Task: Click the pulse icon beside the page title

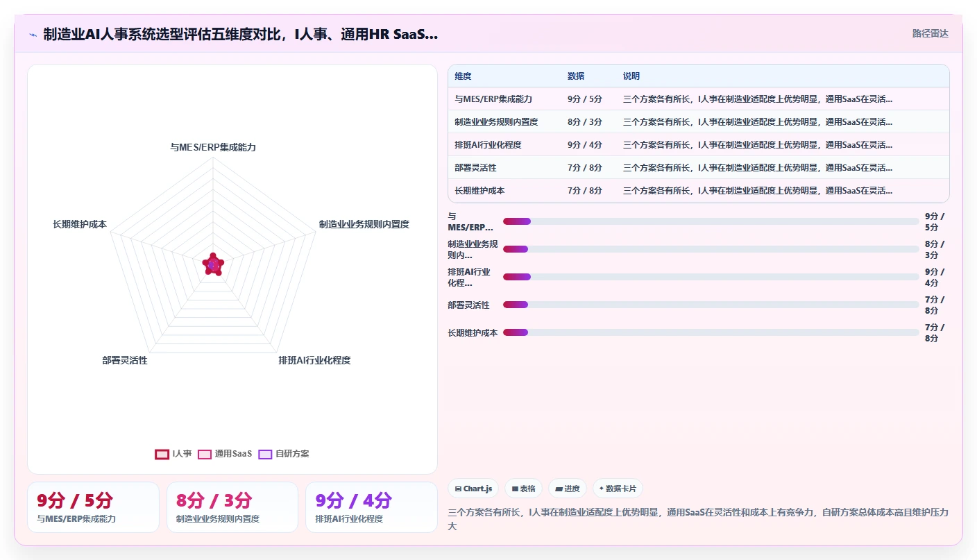Action: (x=33, y=35)
